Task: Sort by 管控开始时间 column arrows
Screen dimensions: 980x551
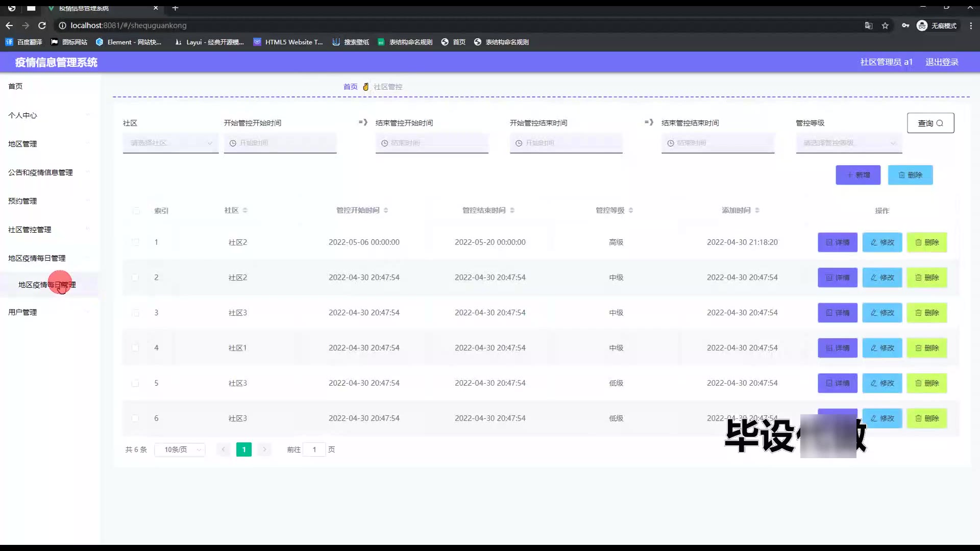Action: 386,210
